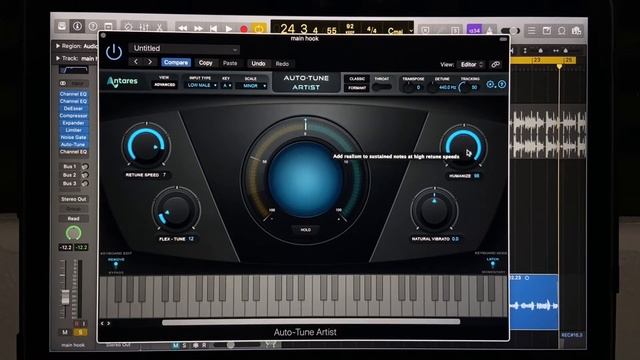Click the Transpose knob
Viewport: 640px width, 360px height.
click(408, 87)
